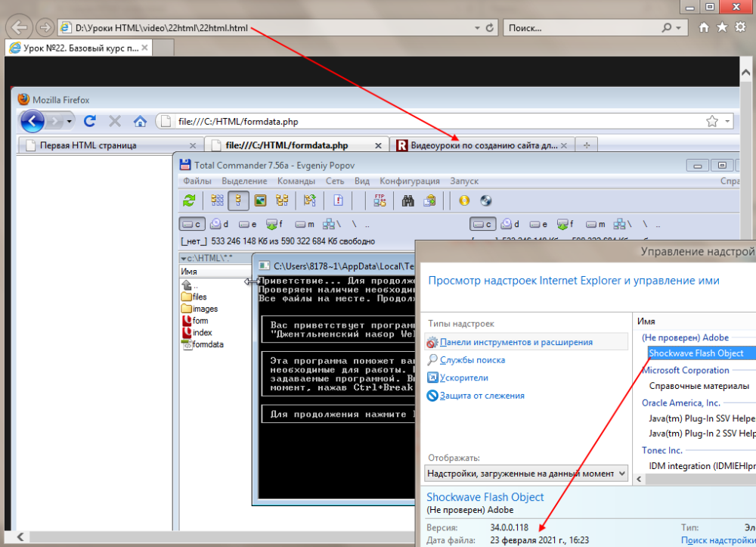Open the Отображать add-ons filter dropdown
The width and height of the screenshot is (756, 547).
pos(526,474)
